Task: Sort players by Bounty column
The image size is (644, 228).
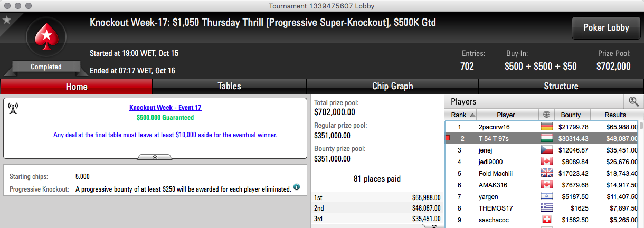Action: [571, 115]
